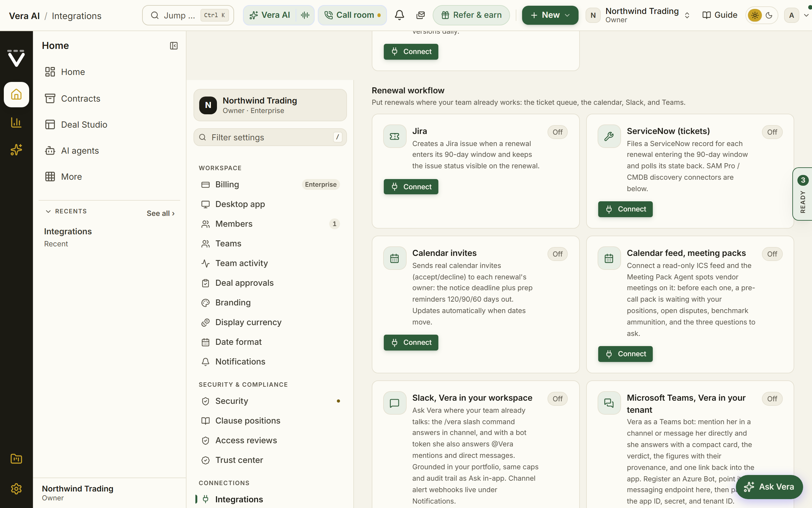812x508 pixels.
Task: Open Notifications settings
Action: click(270, 362)
